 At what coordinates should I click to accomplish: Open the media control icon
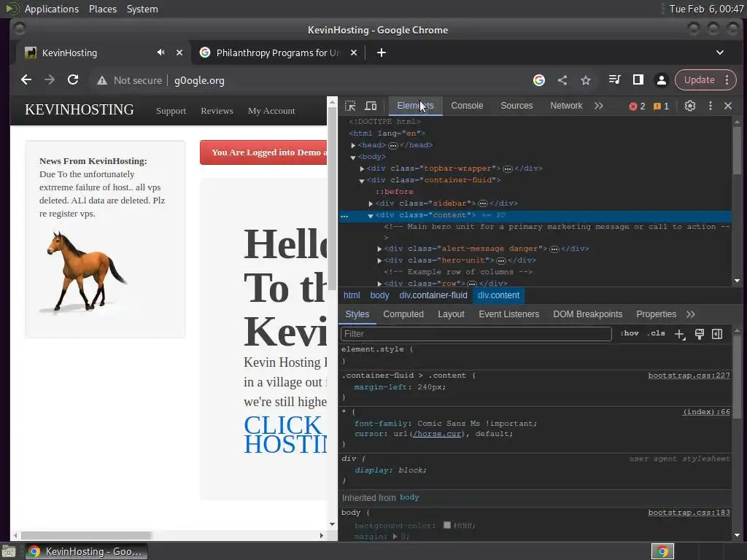click(614, 80)
